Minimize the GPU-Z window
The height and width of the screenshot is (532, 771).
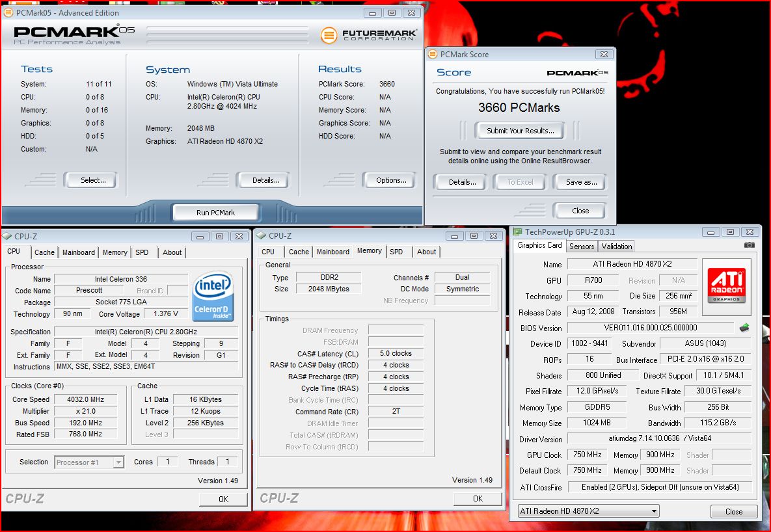click(x=710, y=232)
